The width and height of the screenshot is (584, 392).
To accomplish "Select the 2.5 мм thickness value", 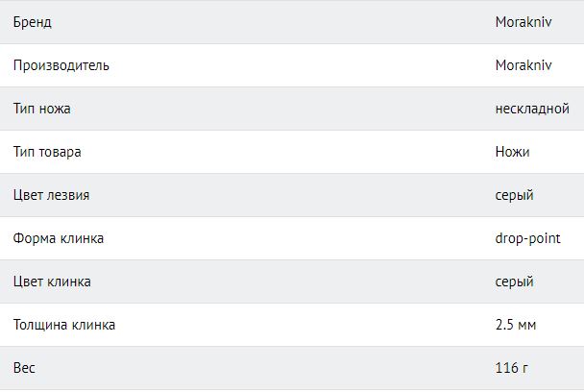I will point(516,325).
